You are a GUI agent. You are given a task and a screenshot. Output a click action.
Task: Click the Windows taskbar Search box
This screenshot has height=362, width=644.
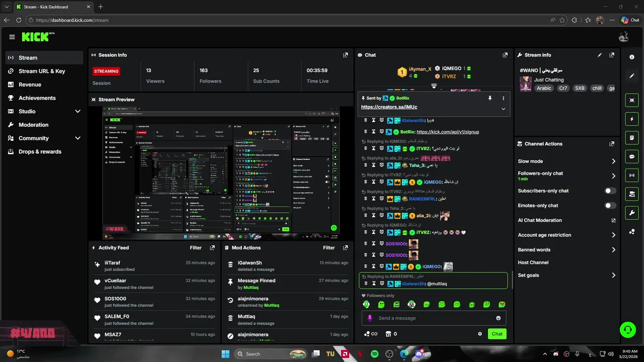(271, 354)
